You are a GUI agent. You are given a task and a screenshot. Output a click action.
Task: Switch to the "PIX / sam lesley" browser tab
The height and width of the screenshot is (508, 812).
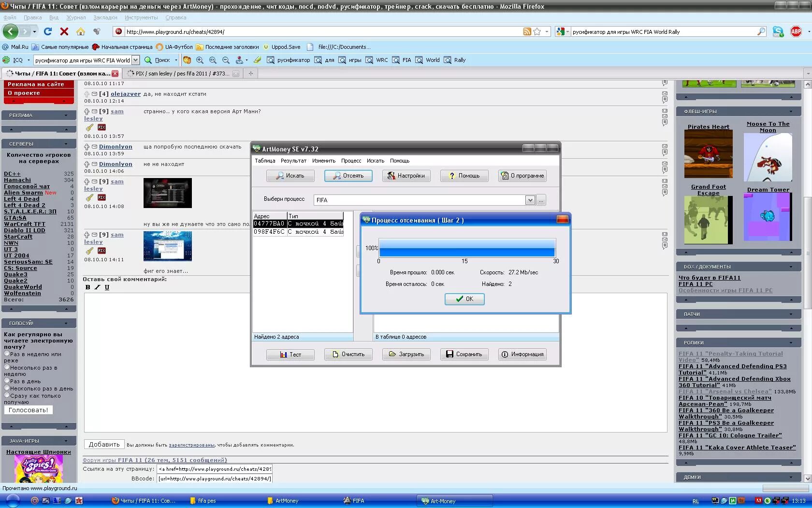pos(183,74)
